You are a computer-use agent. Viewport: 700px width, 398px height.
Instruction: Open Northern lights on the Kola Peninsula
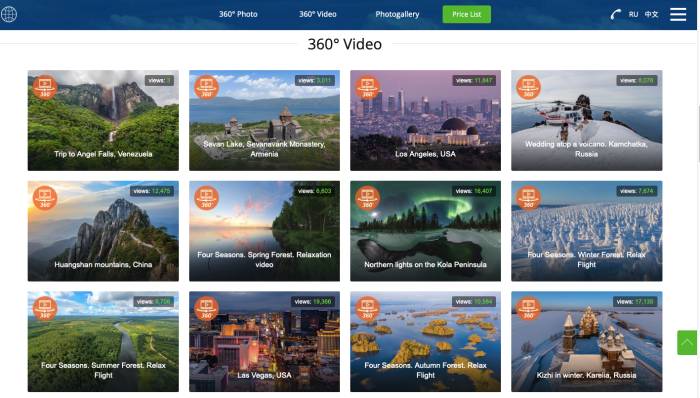(425, 231)
